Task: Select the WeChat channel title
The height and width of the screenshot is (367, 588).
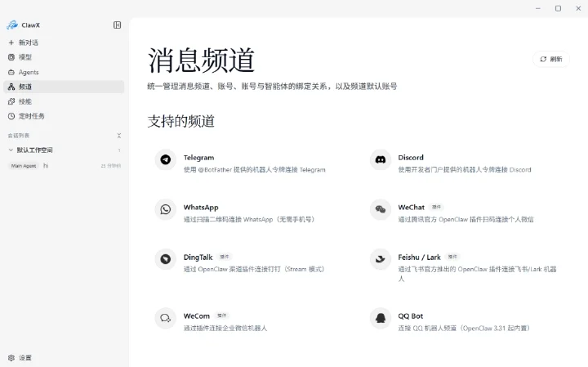Action: click(x=411, y=207)
